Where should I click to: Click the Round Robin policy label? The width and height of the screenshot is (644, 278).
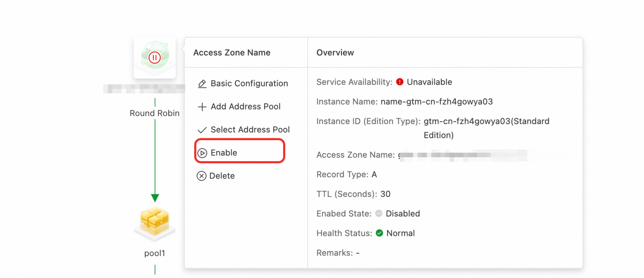tap(155, 113)
